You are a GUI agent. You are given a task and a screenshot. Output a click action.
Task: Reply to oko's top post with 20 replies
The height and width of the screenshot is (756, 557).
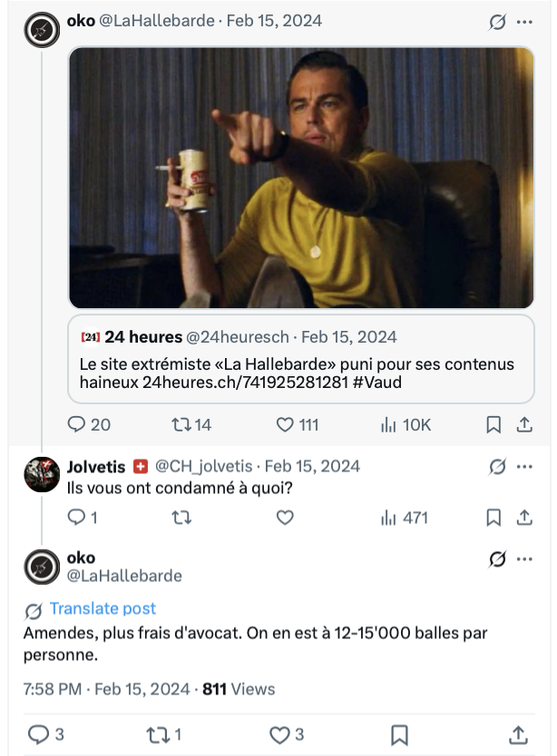click(77, 424)
